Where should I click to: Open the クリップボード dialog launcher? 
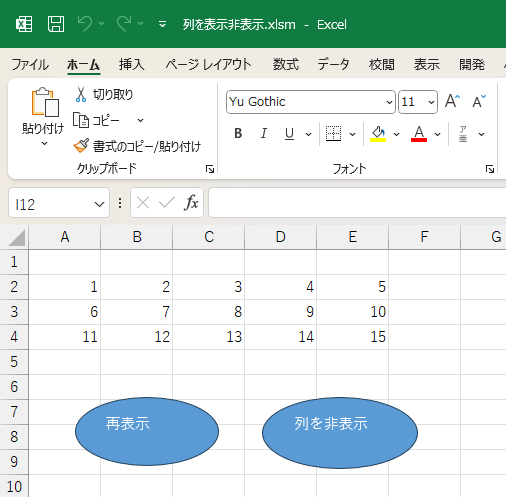point(210,169)
